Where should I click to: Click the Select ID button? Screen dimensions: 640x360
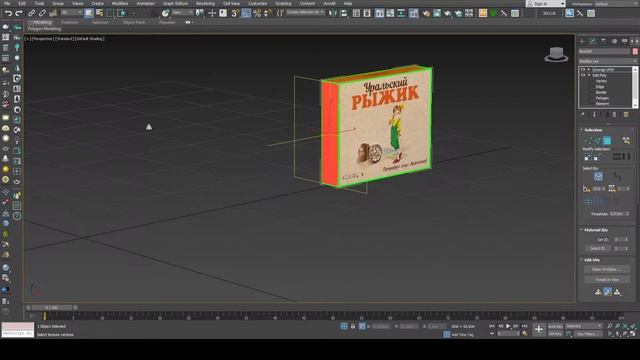pos(598,248)
